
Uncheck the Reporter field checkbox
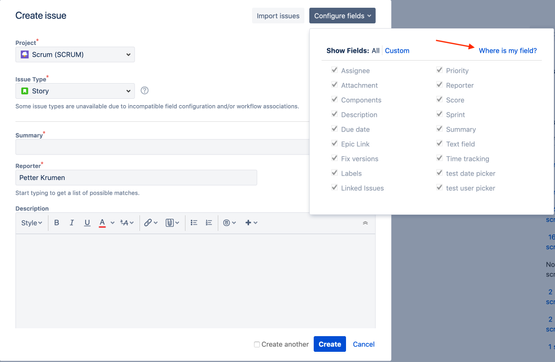click(x=439, y=85)
